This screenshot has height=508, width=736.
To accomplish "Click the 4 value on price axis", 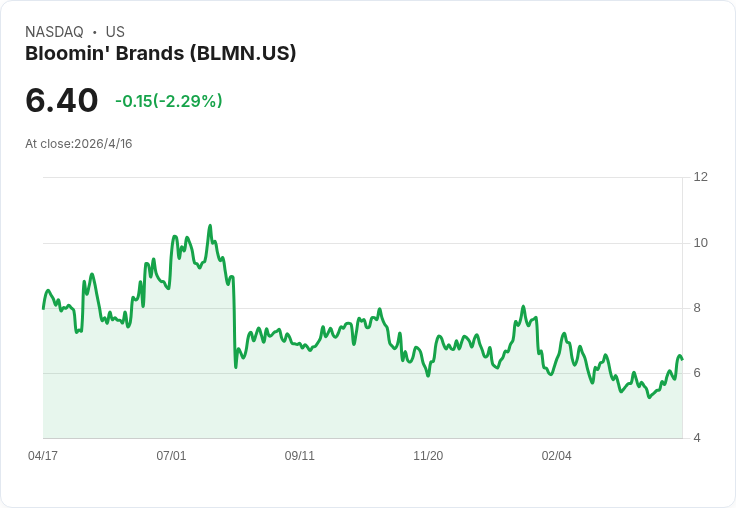I will [x=697, y=438].
